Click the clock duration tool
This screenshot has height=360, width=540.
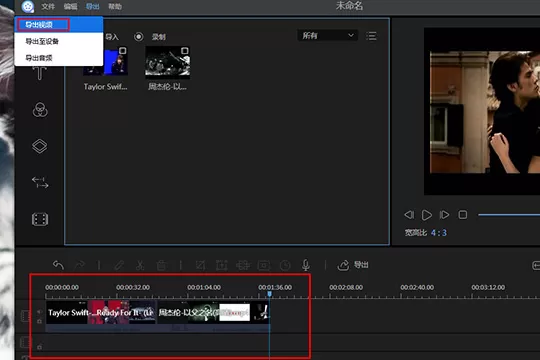coord(285,265)
